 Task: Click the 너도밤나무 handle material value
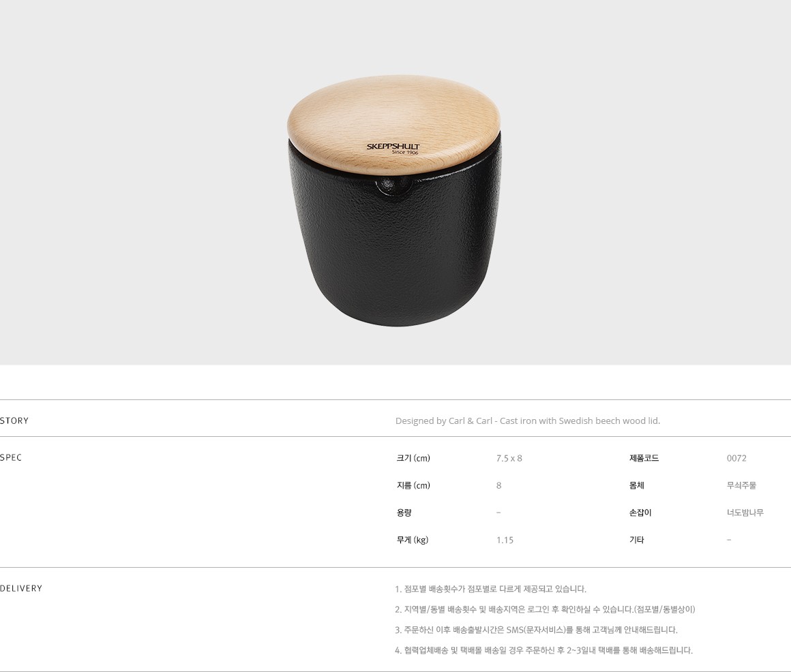click(745, 513)
